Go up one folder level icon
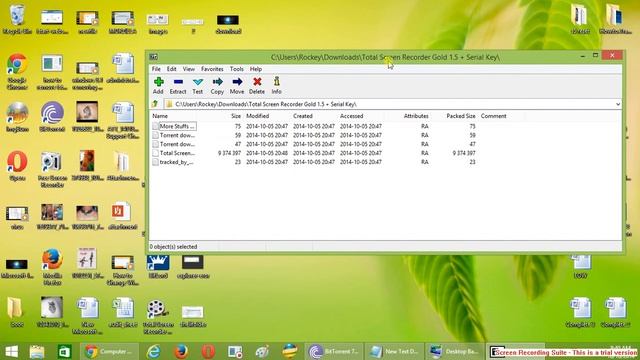 tap(155, 104)
